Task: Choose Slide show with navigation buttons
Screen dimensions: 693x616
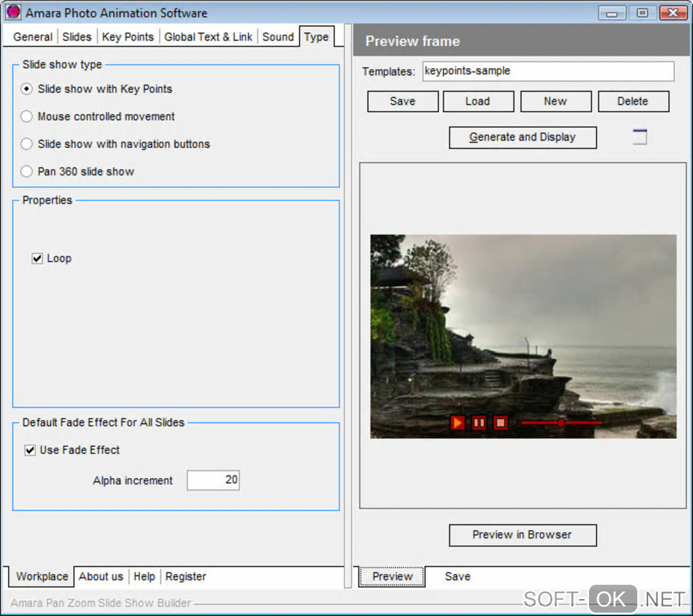Action: [26, 144]
